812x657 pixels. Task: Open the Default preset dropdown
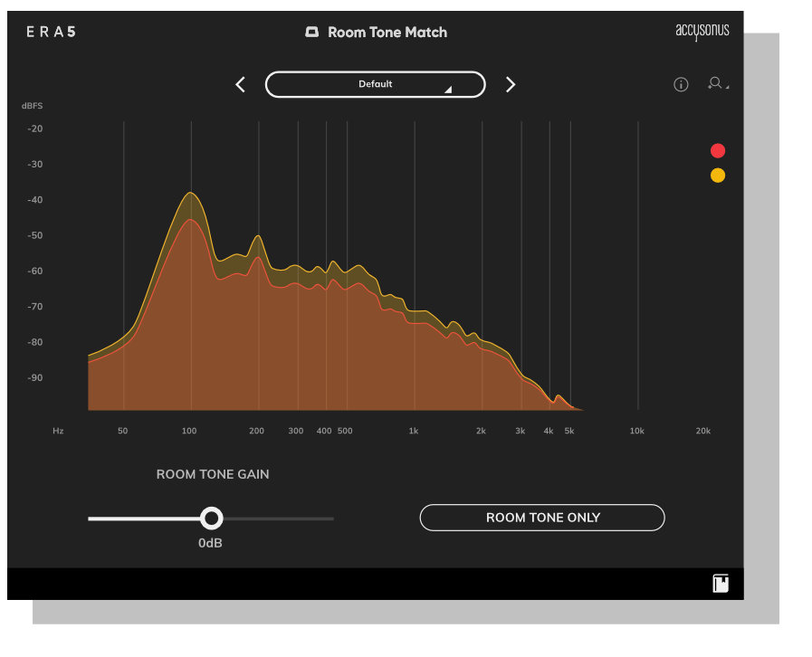[376, 84]
